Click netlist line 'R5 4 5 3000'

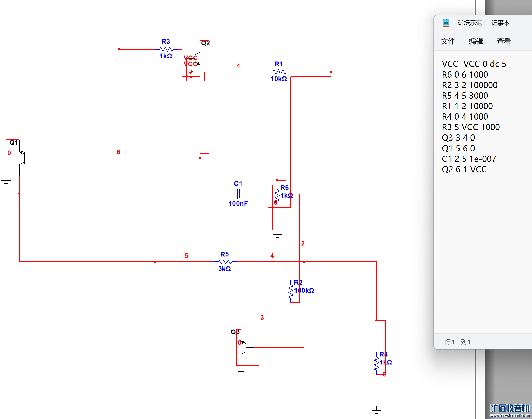[x=465, y=96]
